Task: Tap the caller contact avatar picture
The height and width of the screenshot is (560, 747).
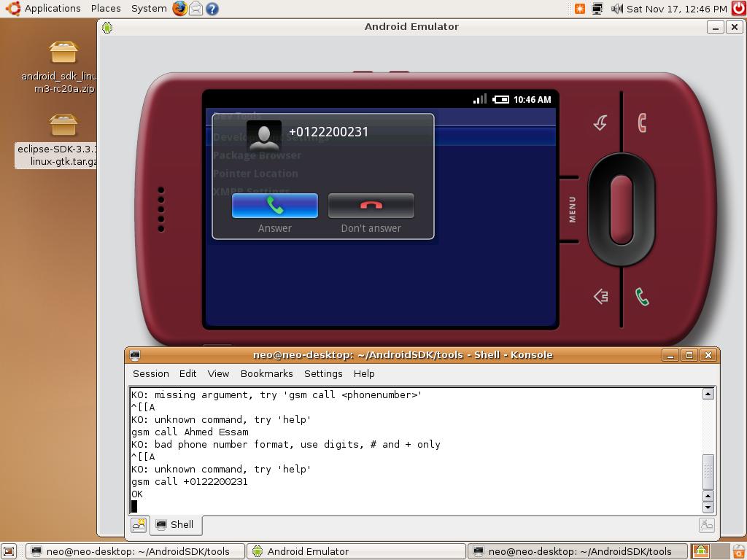Action: (264, 135)
